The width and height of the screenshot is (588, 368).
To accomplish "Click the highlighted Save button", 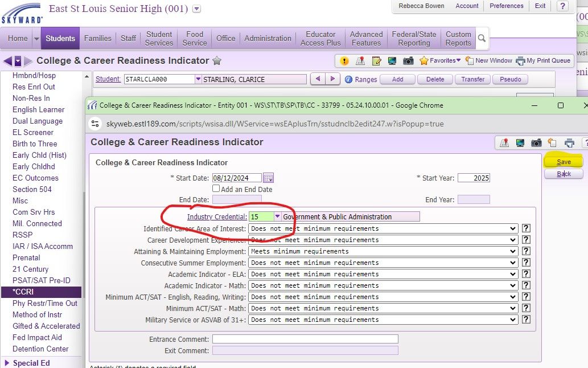I will click(564, 162).
